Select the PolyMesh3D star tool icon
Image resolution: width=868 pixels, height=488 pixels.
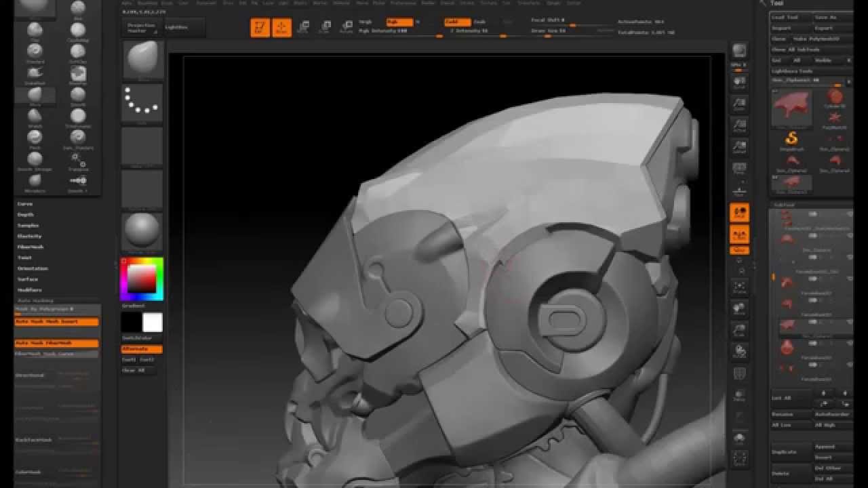tap(835, 119)
